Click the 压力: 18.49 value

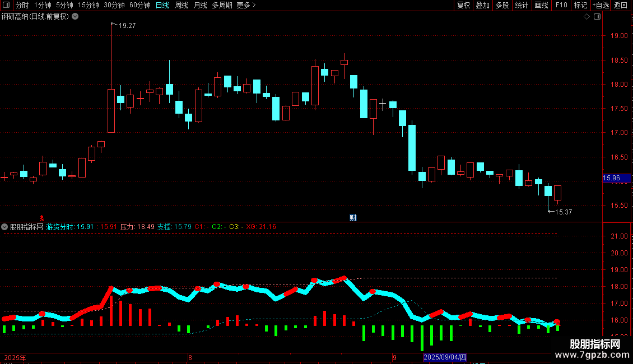[x=137, y=227]
